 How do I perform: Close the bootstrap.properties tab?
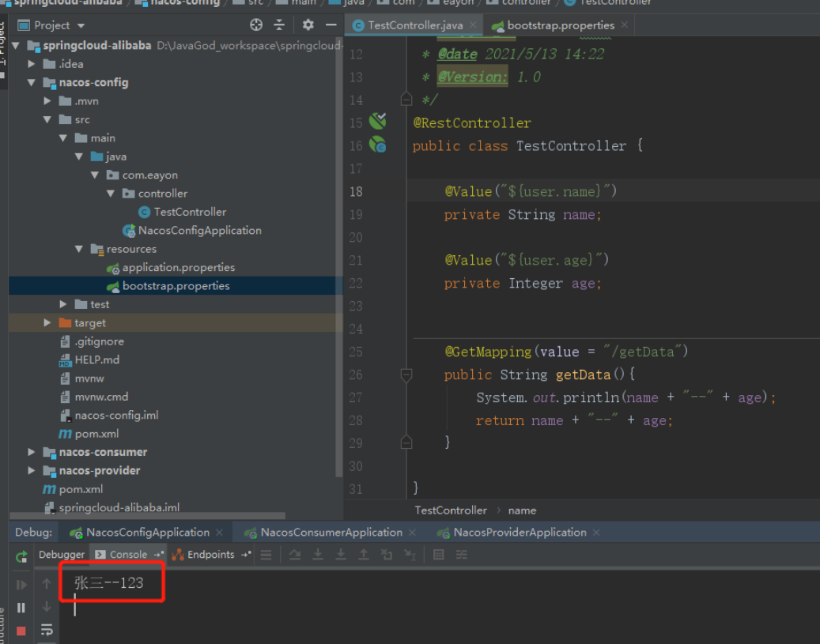625,24
